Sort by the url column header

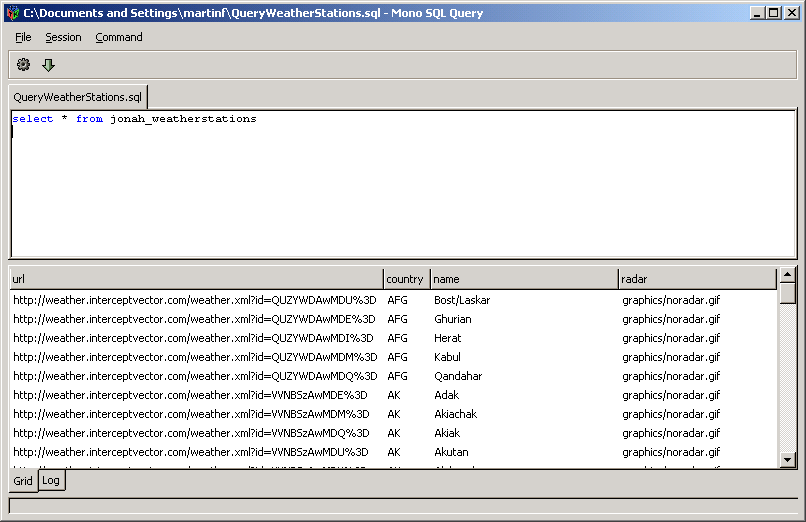coord(196,279)
